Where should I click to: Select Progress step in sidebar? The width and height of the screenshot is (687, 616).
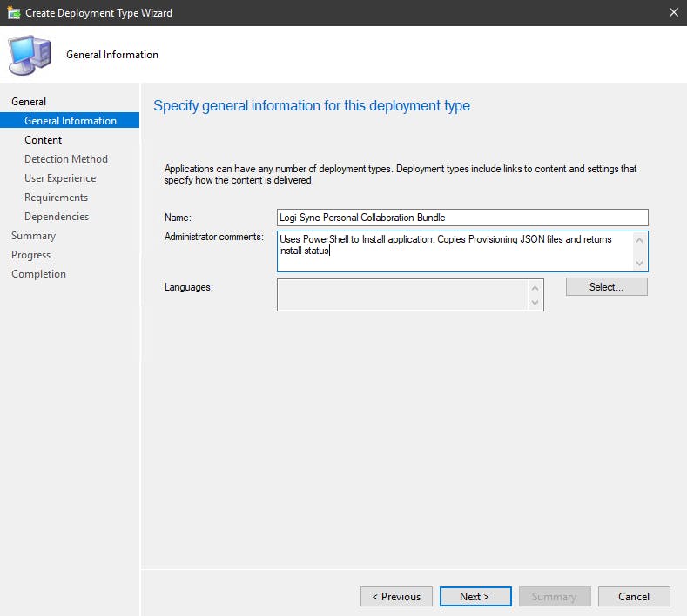(x=30, y=255)
